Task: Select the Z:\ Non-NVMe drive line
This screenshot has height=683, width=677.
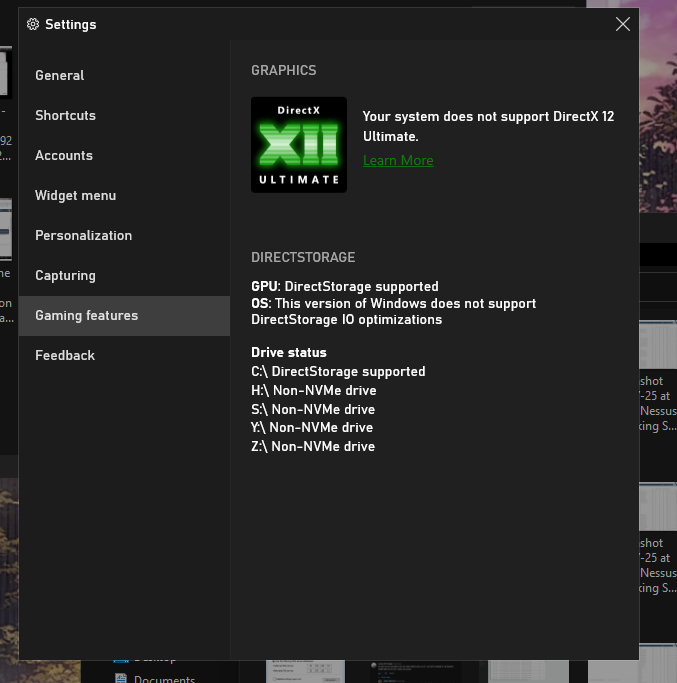Action: point(313,446)
